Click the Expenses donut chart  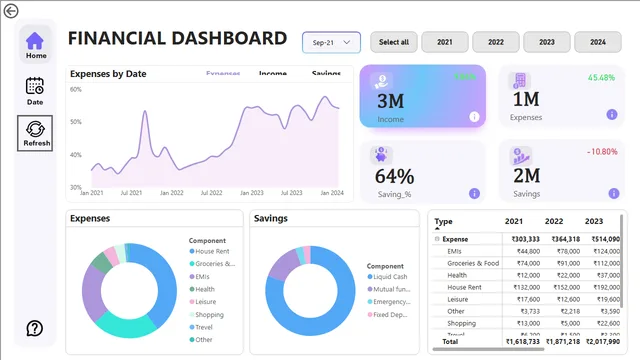point(129,291)
